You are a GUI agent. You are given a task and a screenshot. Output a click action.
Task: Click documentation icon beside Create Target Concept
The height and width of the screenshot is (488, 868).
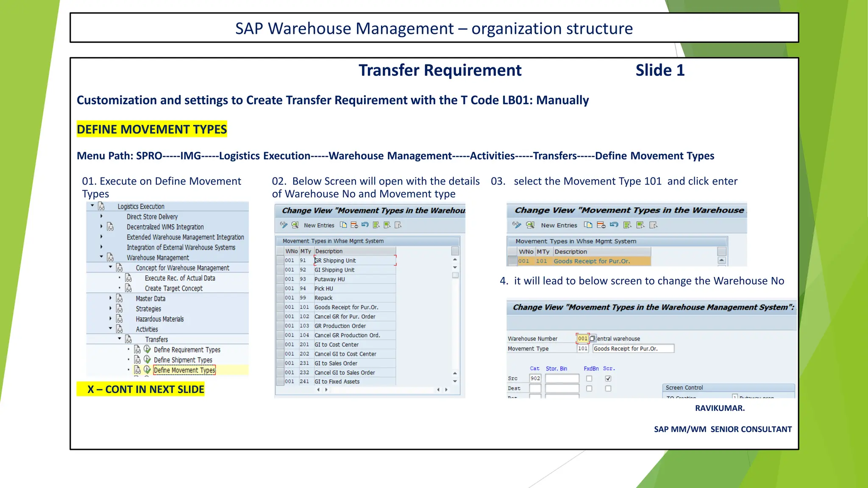tap(128, 288)
